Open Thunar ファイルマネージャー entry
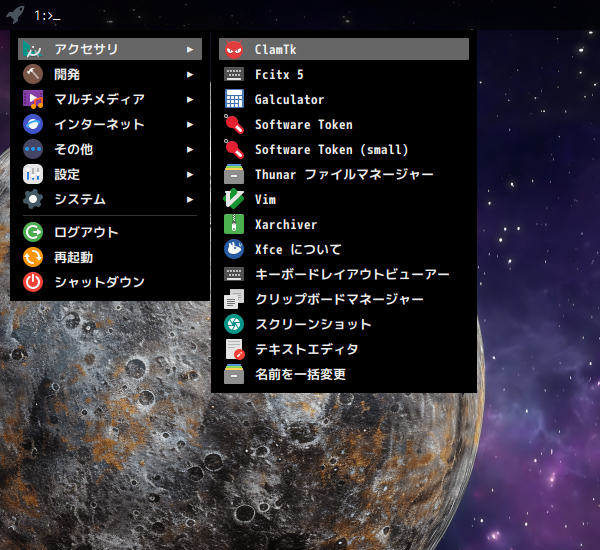Screen dimensions: 600x550 coord(344,174)
